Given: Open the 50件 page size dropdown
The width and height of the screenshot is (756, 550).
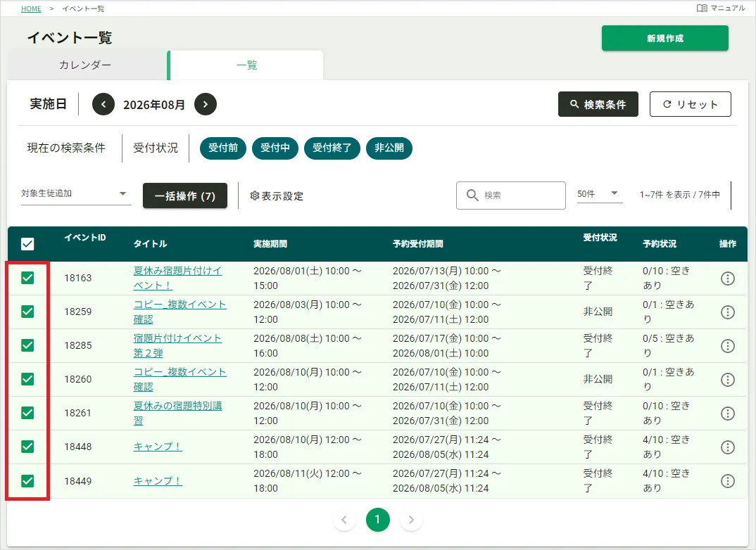Looking at the screenshot, I should (x=599, y=193).
